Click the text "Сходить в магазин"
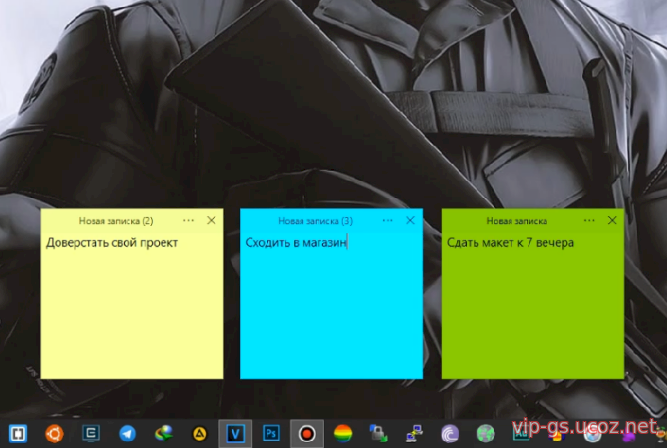The height and width of the screenshot is (448, 667). 296,243
